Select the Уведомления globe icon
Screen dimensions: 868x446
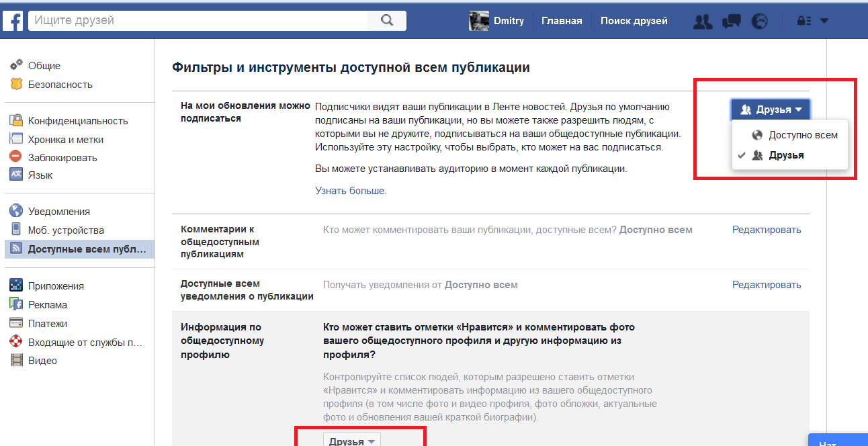[17, 211]
